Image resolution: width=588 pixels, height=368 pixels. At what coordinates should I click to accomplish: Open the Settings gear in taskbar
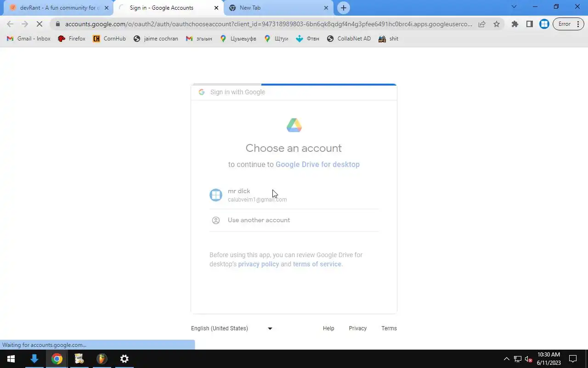pyautogui.click(x=124, y=359)
